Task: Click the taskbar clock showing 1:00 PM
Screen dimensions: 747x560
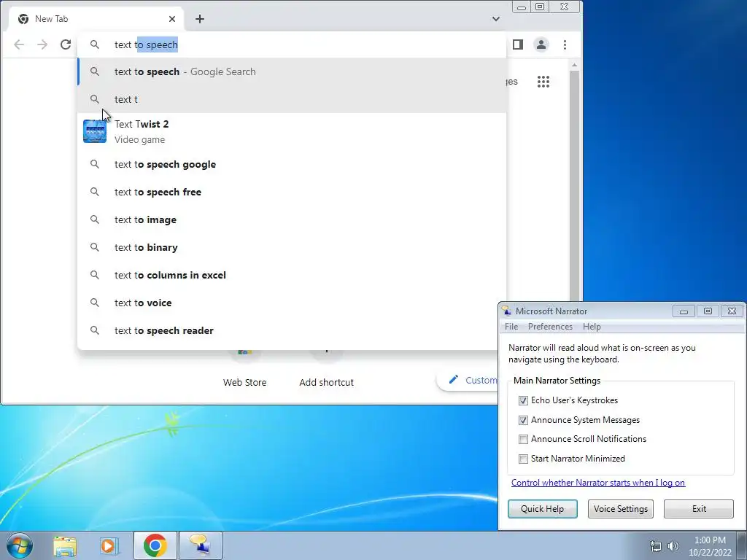Action: click(710, 546)
